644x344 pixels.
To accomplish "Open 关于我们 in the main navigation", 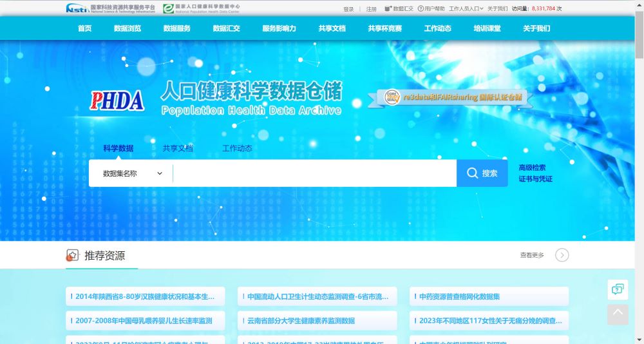I will point(536,28).
